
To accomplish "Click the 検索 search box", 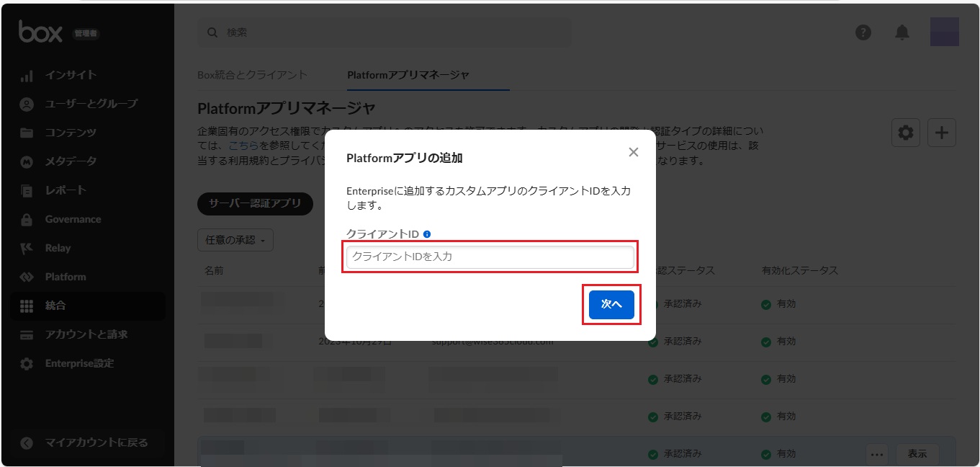I will tap(384, 32).
